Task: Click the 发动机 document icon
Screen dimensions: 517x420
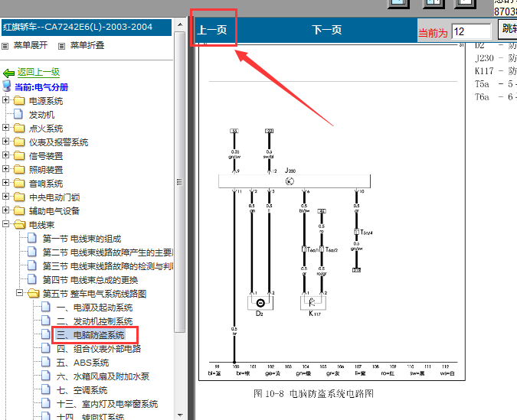Action: click(x=18, y=114)
